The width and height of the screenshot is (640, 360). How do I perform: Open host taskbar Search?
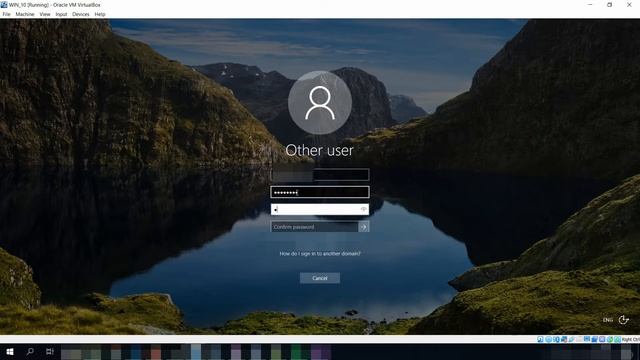coord(30,351)
